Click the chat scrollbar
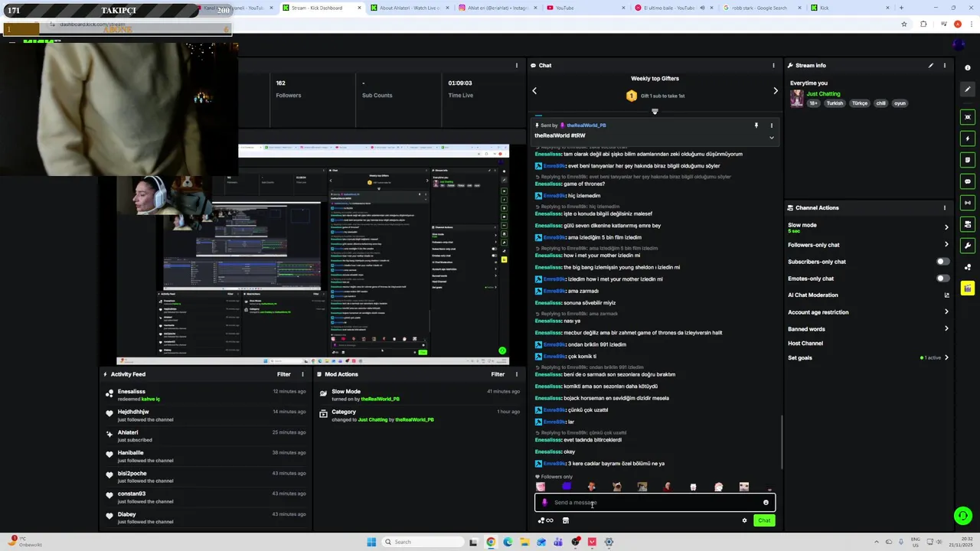 [782, 442]
